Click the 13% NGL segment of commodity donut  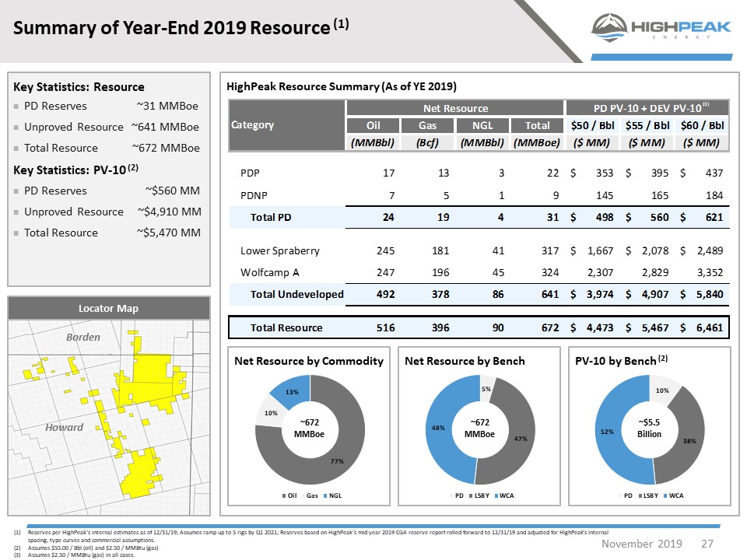coord(292,392)
